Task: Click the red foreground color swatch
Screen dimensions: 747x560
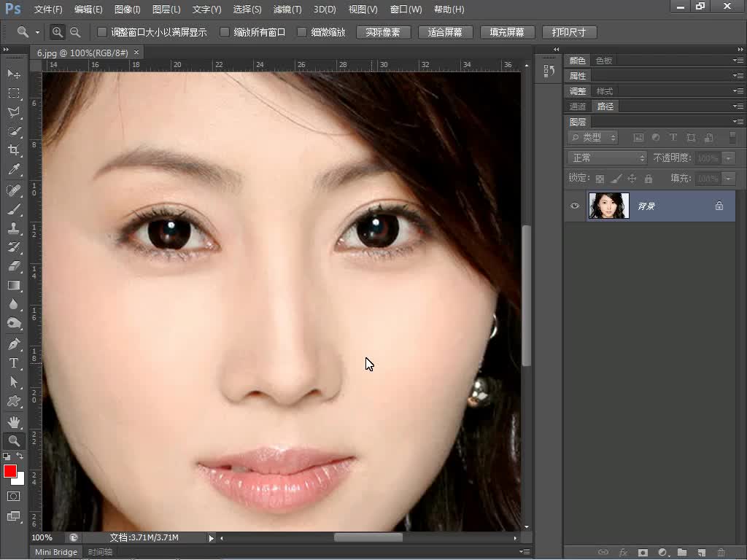Action: [x=10, y=471]
